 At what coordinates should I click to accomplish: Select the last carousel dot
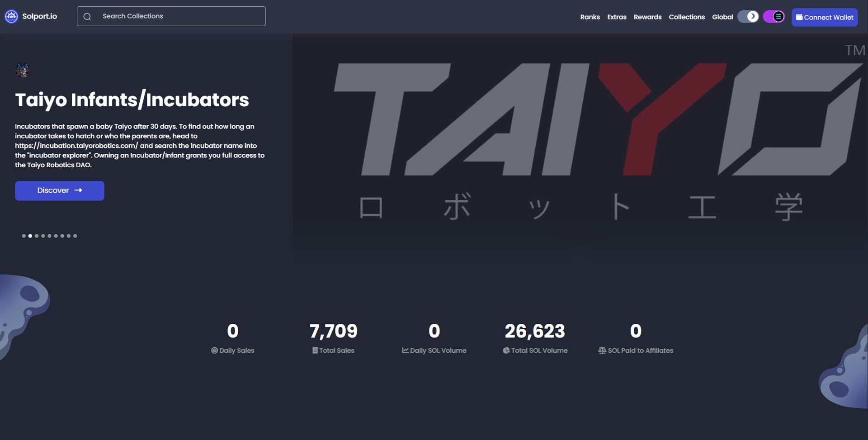[75, 236]
